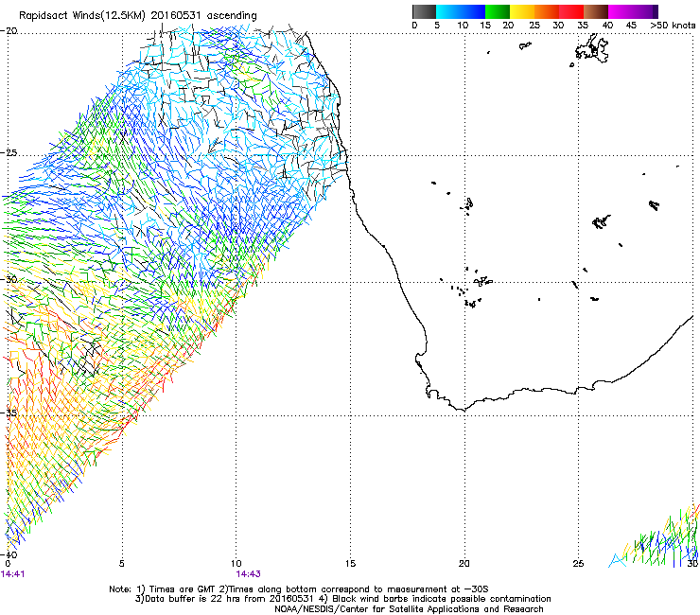Click the note line starting 'Note: 1) Times are GMT'
This screenshot has height=615, width=700.
click(x=299, y=589)
